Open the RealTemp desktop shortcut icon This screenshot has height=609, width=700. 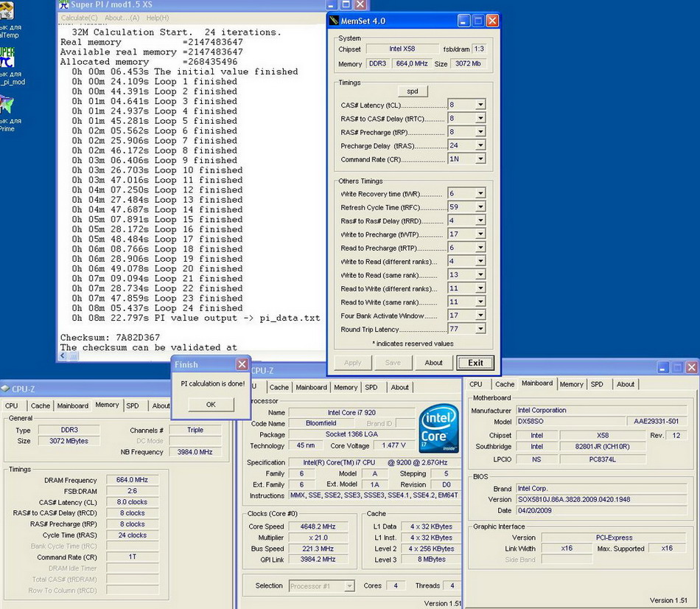tap(7, 11)
